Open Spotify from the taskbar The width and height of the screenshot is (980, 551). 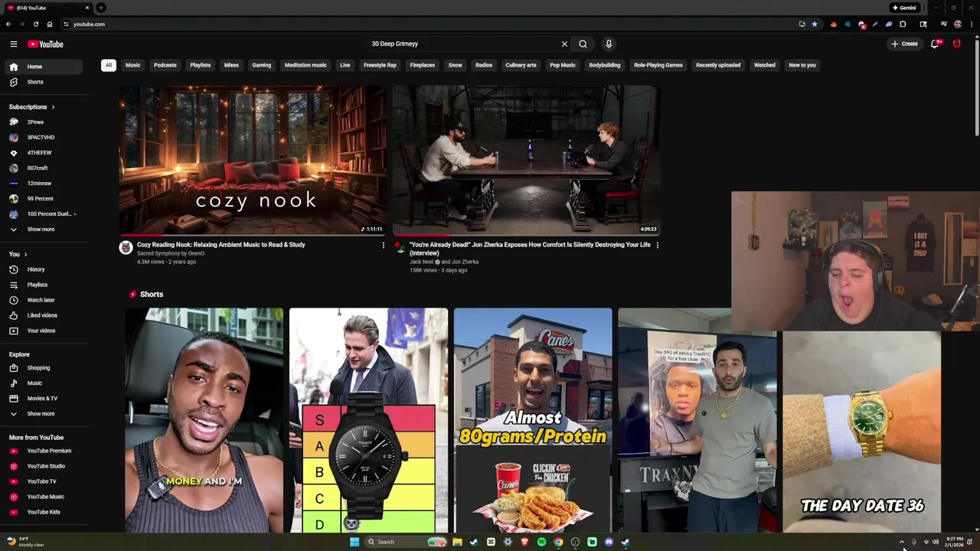(541, 542)
